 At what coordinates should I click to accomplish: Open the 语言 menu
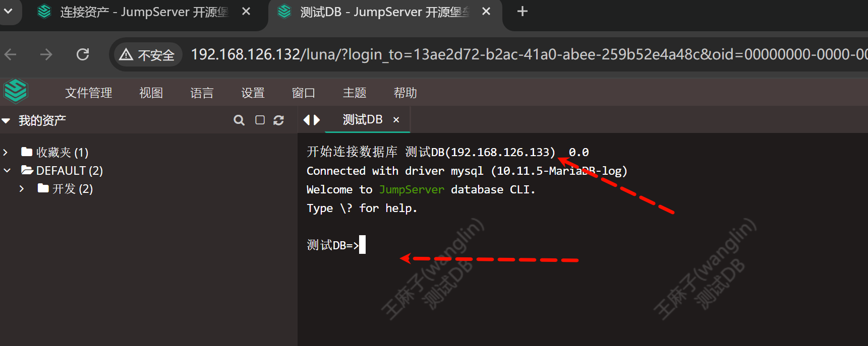pos(202,93)
